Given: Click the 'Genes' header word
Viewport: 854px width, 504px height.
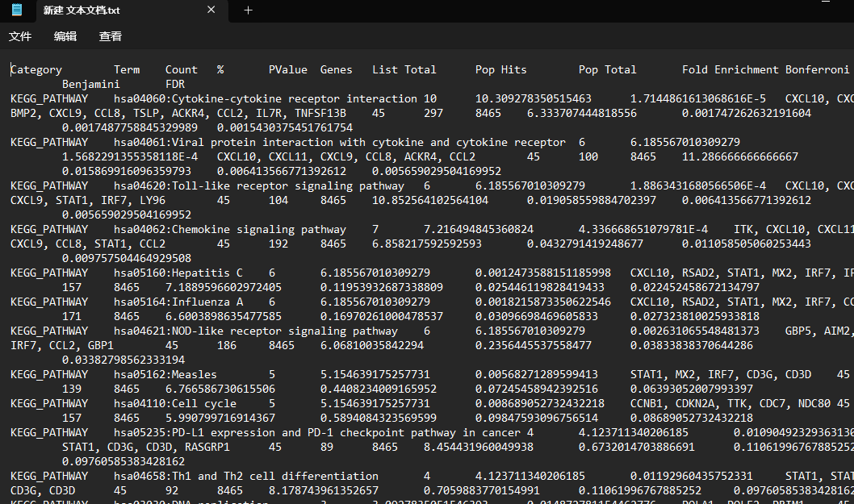Looking at the screenshot, I should [337, 69].
